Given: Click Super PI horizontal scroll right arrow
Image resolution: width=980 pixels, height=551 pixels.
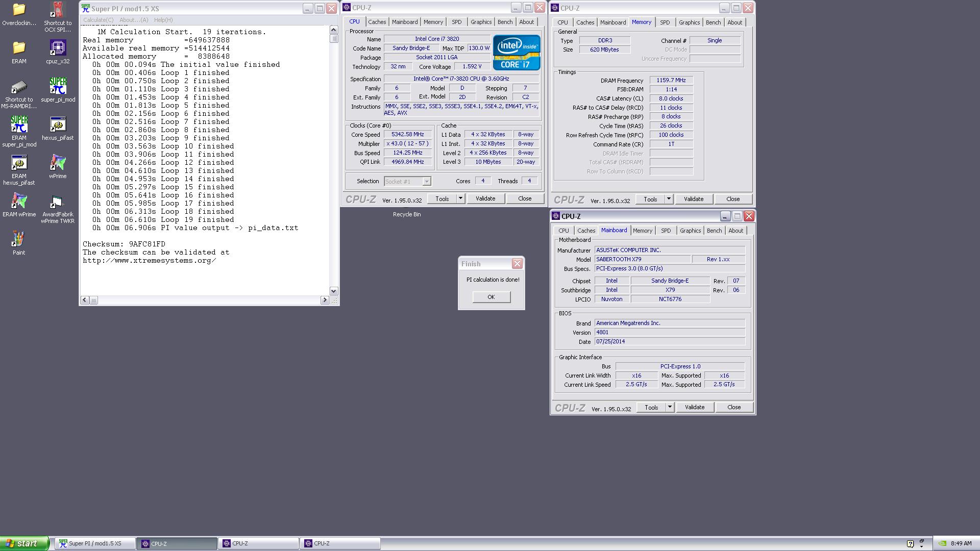Looking at the screenshot, I should pyautogui.click(x=325, y=300).
